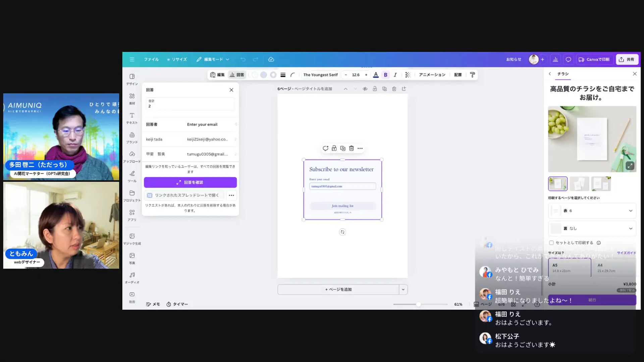The image size is (644, 362).
Task: Toggle the page lock icon
Action: pyautogui.click(x=375, y=89)
